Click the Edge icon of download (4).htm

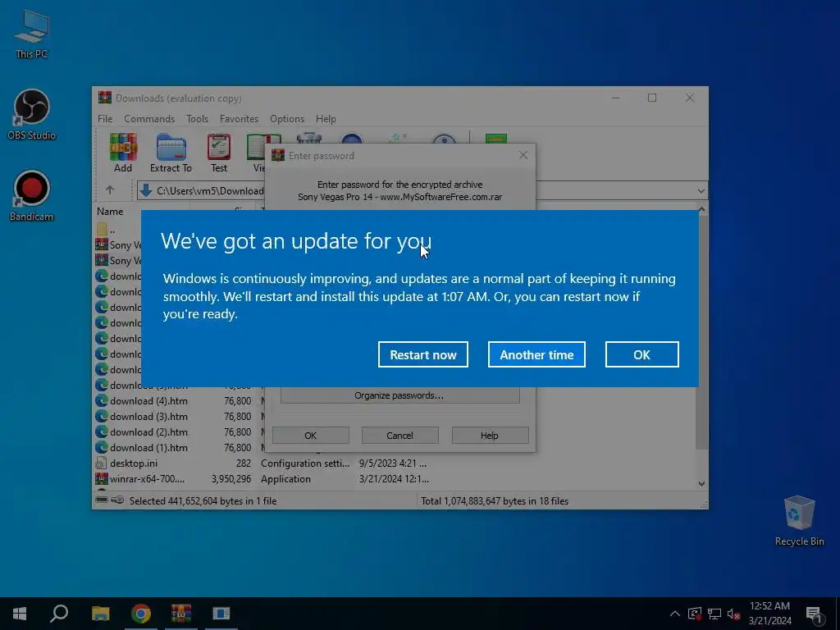101,400
